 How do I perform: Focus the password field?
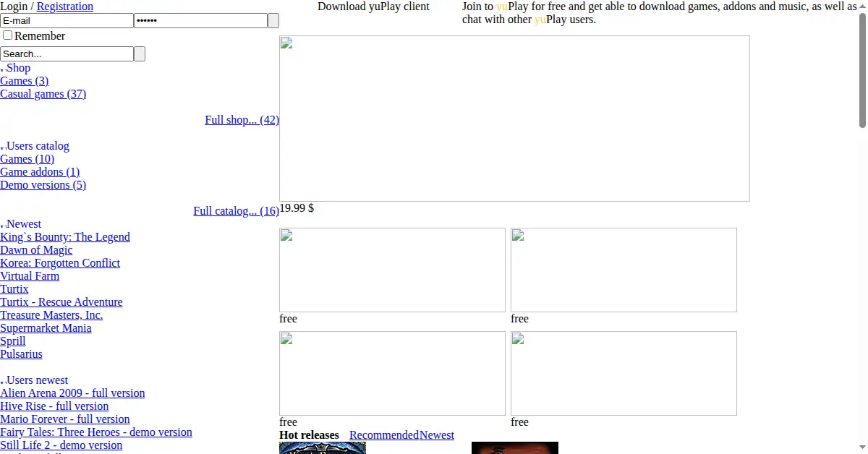click(x=200, y=21)
